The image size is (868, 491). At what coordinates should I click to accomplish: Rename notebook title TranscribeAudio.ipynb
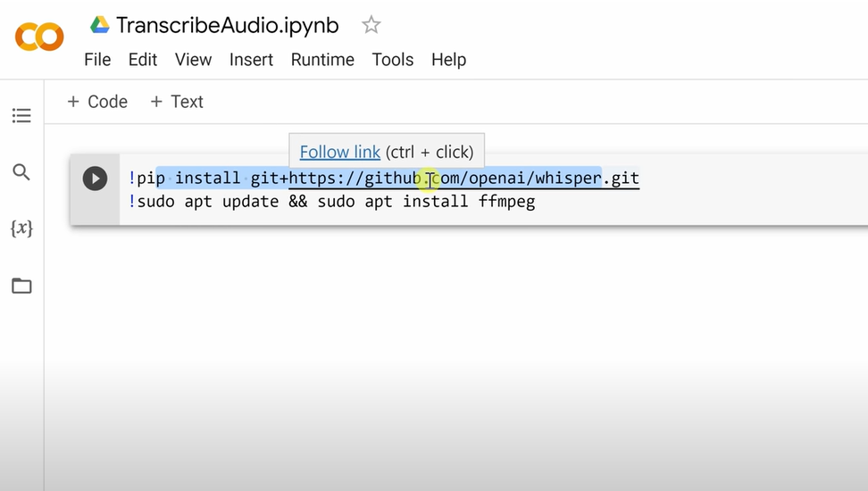click(x=227, y=25)
